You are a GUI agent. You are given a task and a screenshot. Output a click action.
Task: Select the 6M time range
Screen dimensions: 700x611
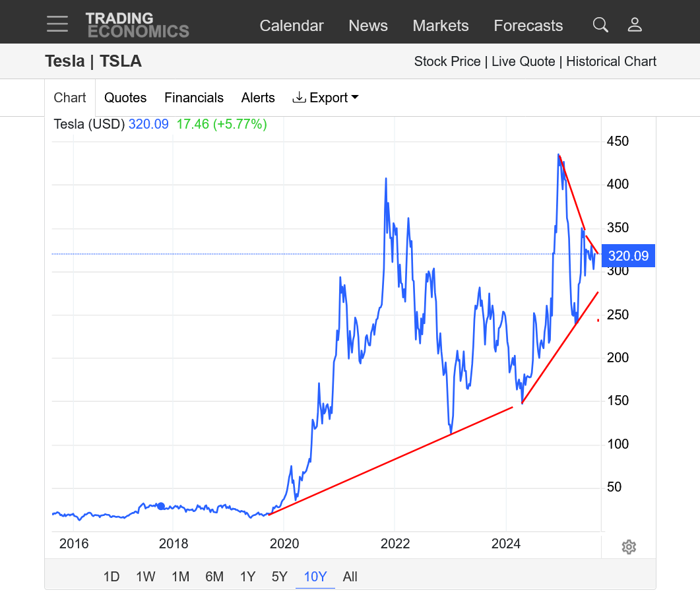click(214, 576)
